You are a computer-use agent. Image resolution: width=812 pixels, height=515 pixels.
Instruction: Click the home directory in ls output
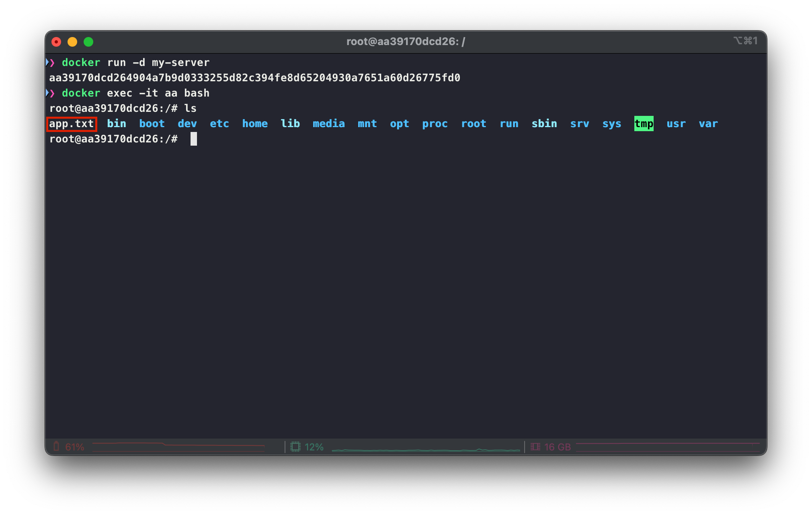(x=255, y=124)
